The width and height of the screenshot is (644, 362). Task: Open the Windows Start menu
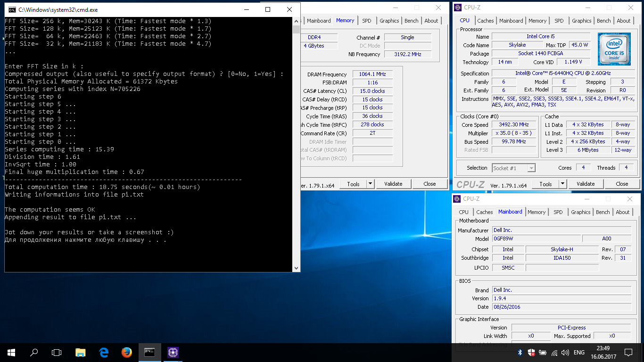click(11, 352)
